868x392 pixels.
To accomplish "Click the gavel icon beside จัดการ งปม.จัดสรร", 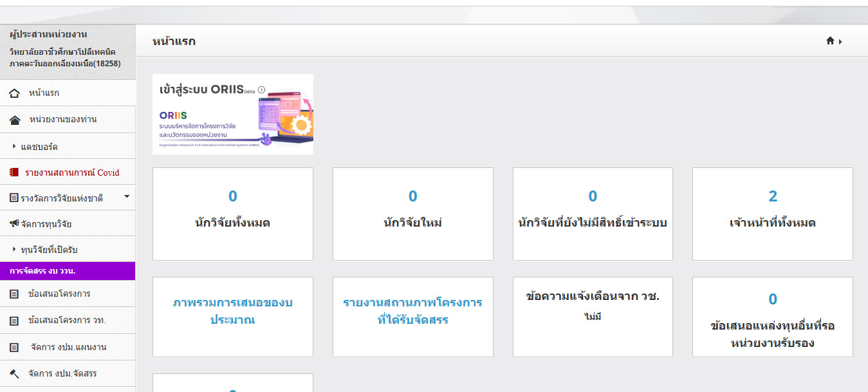I will pos(14,373).
